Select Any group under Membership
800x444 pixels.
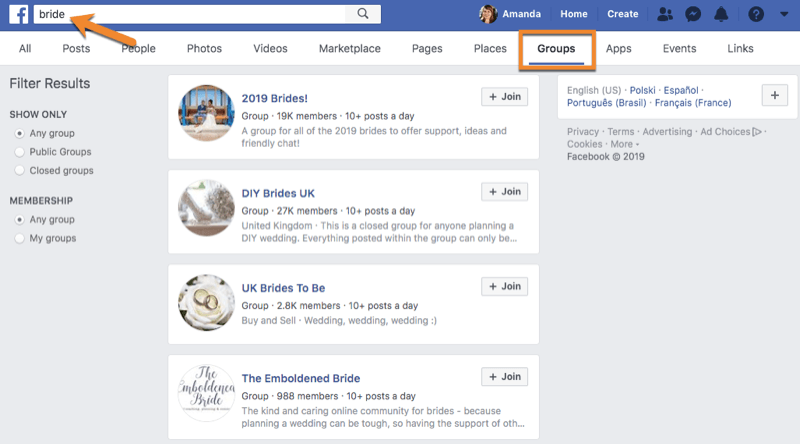[19, 220]
